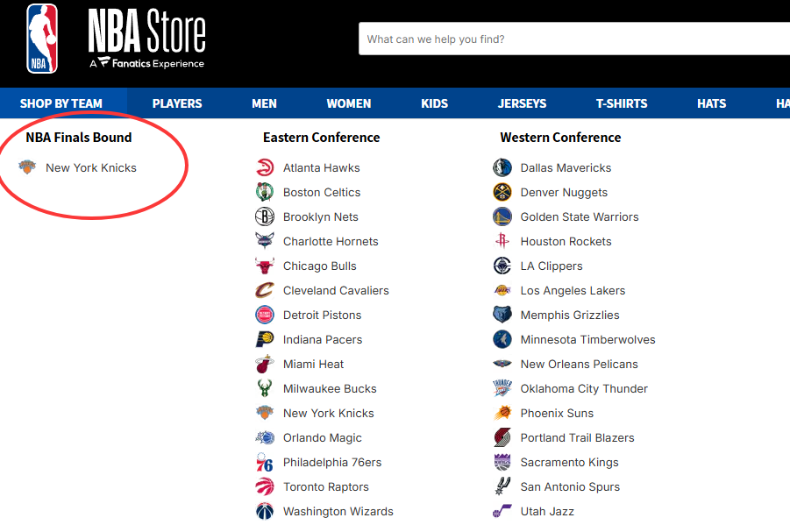Viewport: 790px width, 532px height.
Task: Click the Miami Heat logo icon
Action: pyautogui.click(x=265, y=364)
